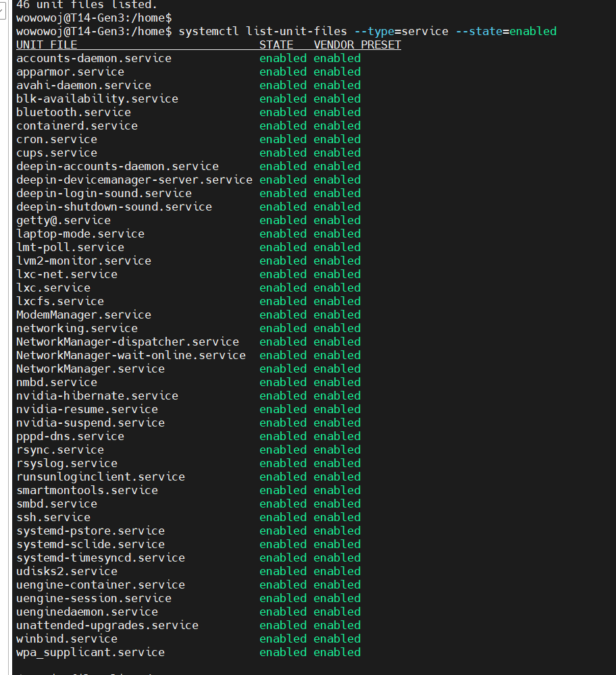Select nvidia-suspend.service unit name

click(91, 423)
